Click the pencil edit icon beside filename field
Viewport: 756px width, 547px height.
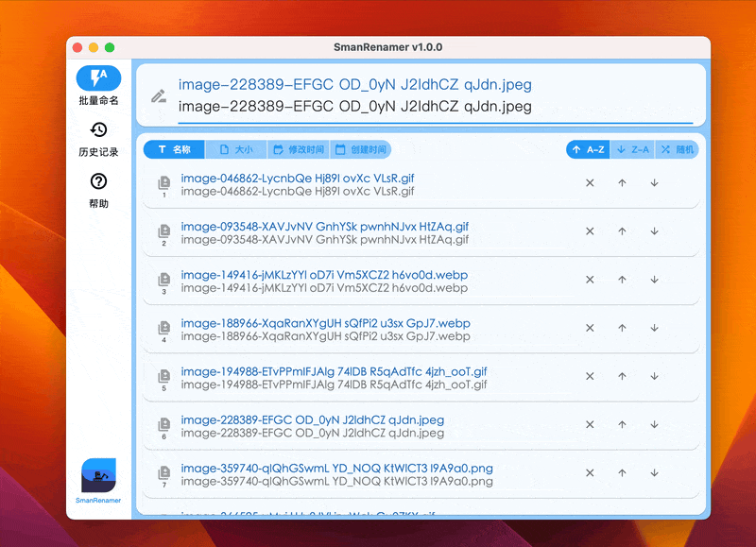159,95
